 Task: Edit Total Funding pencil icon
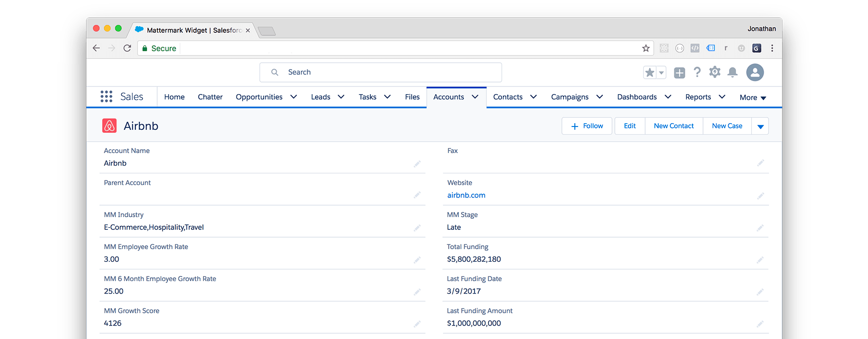tap(760, 260)
